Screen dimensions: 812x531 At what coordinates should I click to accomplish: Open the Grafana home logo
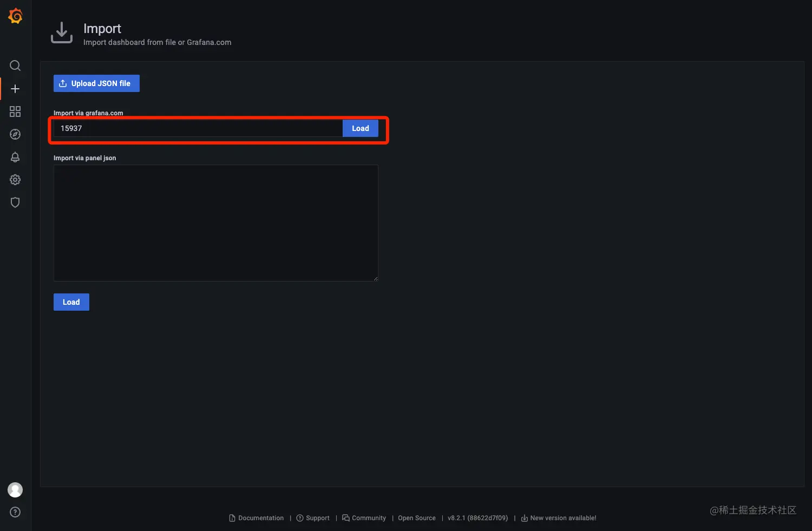click(x=15, y=16)
